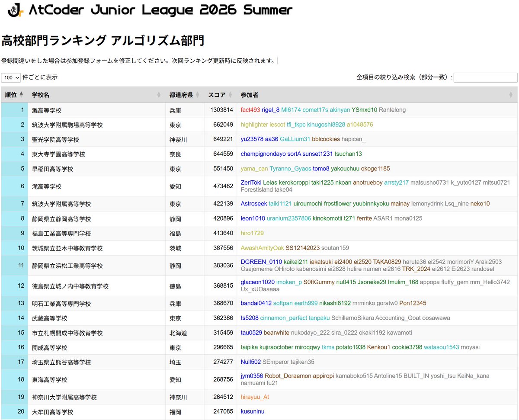The image size is (519, 420).
Task: Select school name cell 滝高等学校
Action: click(x=97, y=186)
